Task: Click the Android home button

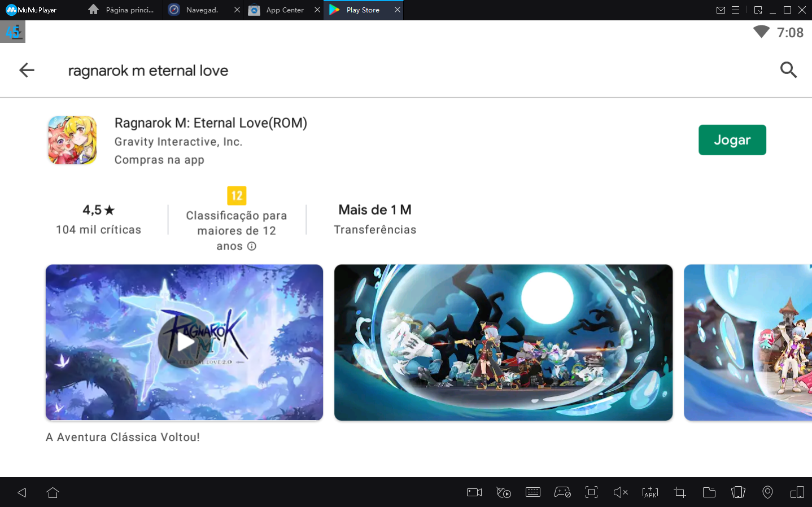Action: (53, 492)
